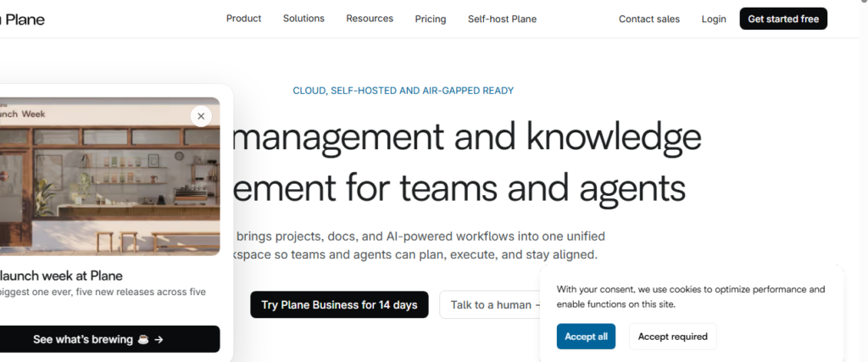The height and width of the screenshot is (362, 868).
Task: Open the Resources menu
Action: [370, 19]
